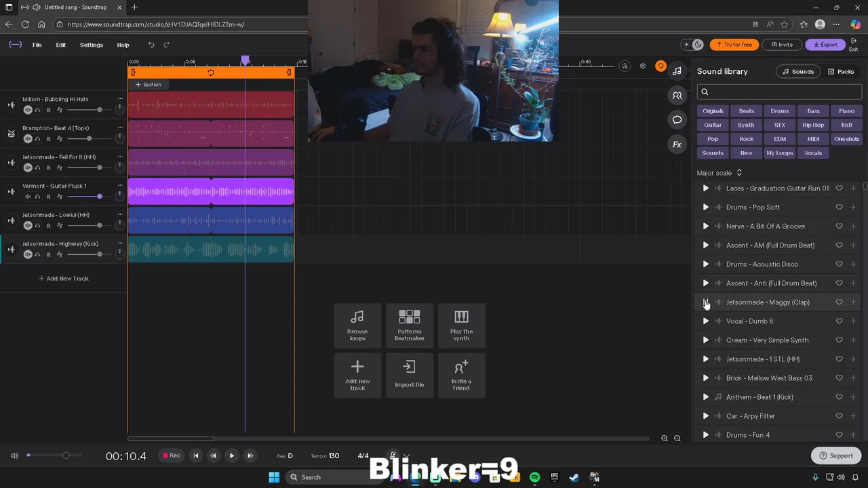Viewport: 868px width, 488px height.
Task: Open the Patterns Beatmaker tile
Action: point(410,325)
